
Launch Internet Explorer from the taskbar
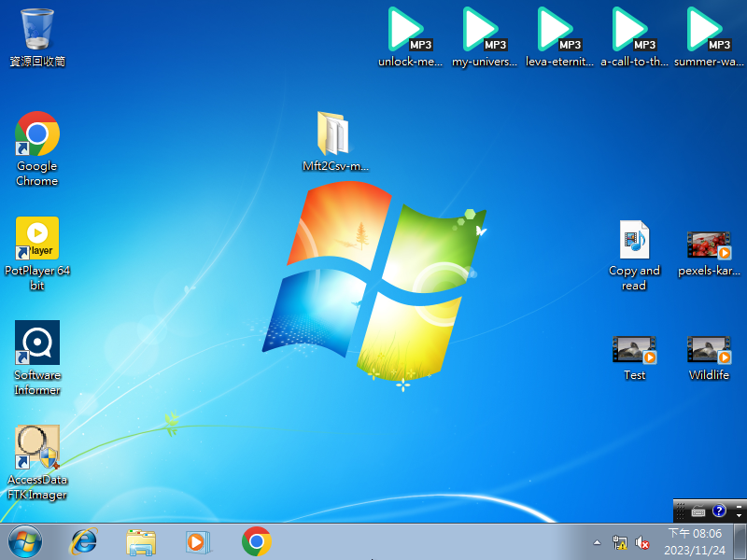click(x=84, y=542)
